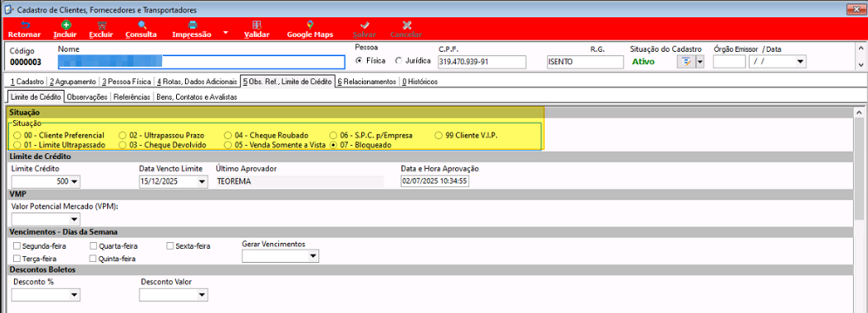
Task: Open the Referências sub-tab
Action: 132,96
